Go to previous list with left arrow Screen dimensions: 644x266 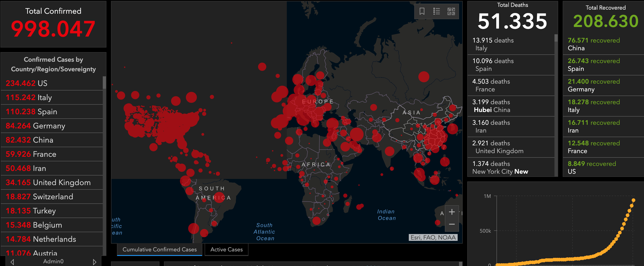[12, 262]
